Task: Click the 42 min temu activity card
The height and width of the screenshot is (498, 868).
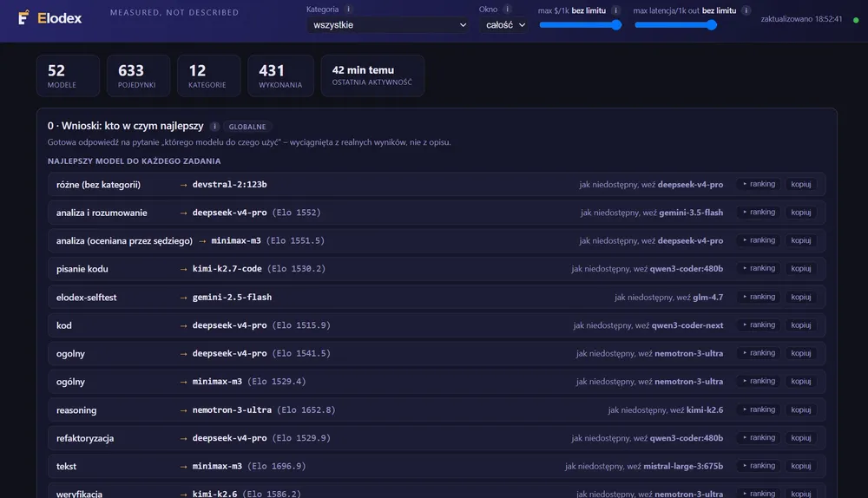Action: tap(372, 75)
